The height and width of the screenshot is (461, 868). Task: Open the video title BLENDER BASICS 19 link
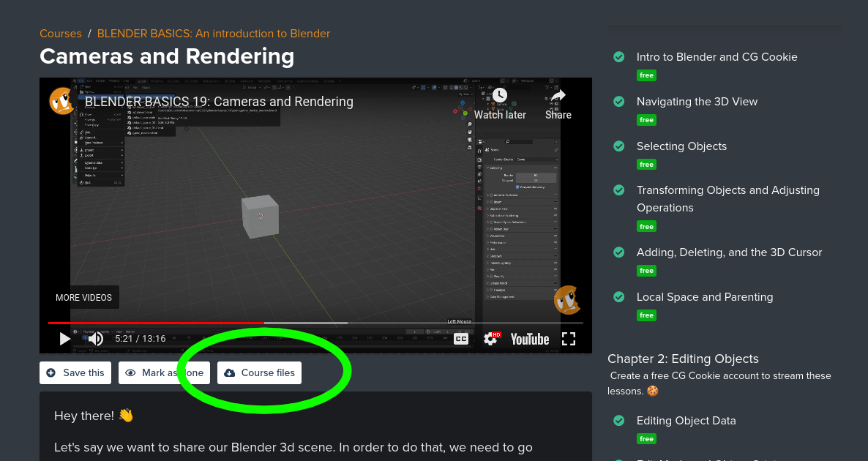[x=219, y=102]
